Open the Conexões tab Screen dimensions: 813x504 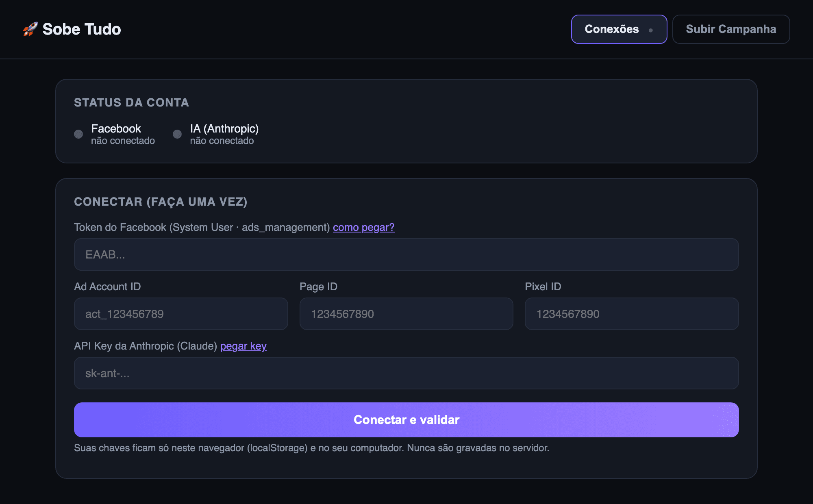coord(619,29)
